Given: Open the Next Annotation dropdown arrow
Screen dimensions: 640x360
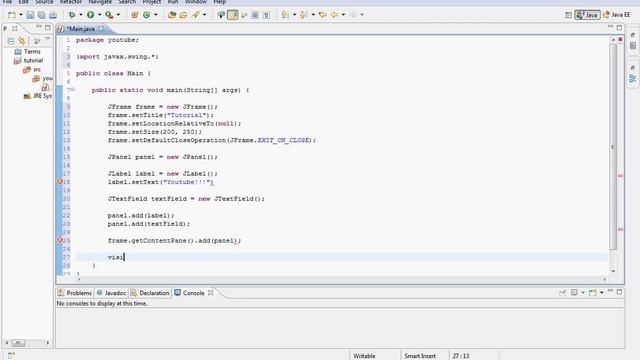Looking at the screenshot, I should (294, 15).
